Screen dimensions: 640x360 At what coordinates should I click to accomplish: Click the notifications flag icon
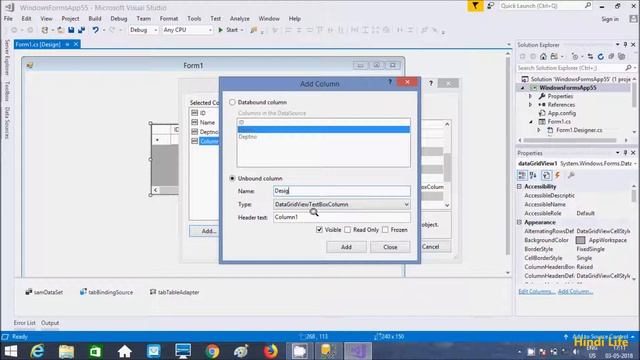475,6
